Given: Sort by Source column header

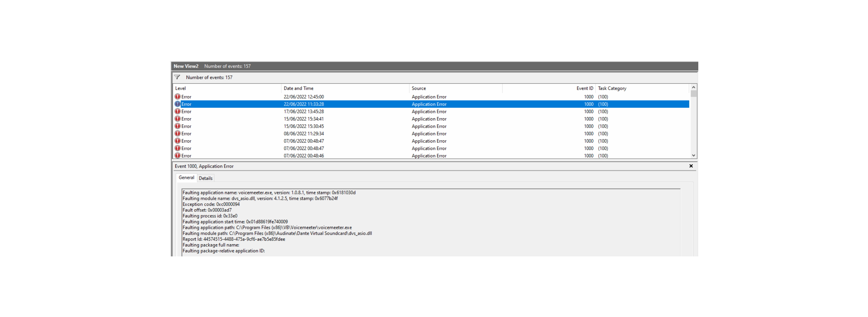Looking at the screenshot, I should [x=456, y=88].
